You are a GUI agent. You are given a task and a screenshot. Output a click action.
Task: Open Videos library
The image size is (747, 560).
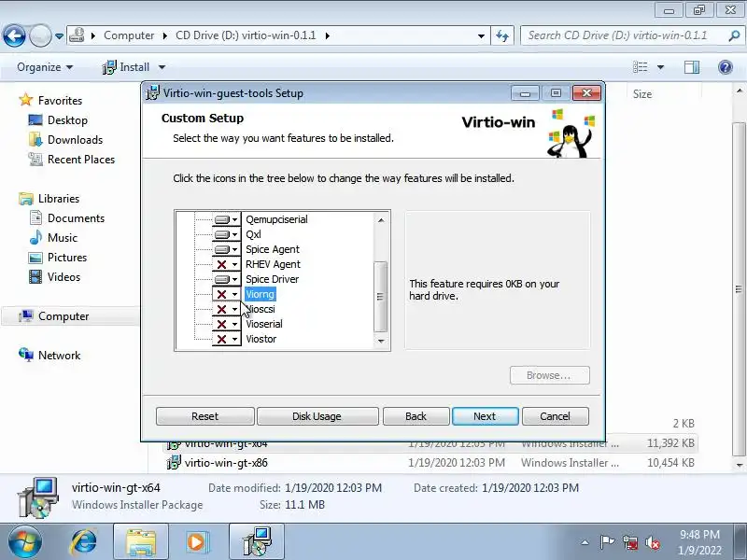pos(63,276)
